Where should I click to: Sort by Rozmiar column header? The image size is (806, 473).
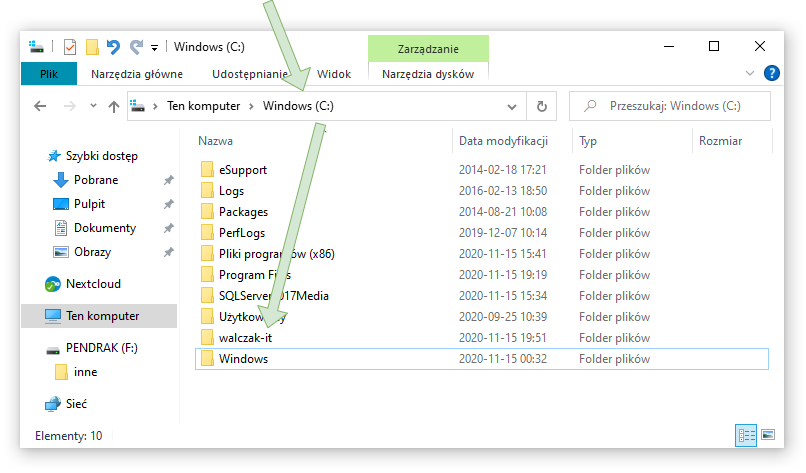point(720,141)
